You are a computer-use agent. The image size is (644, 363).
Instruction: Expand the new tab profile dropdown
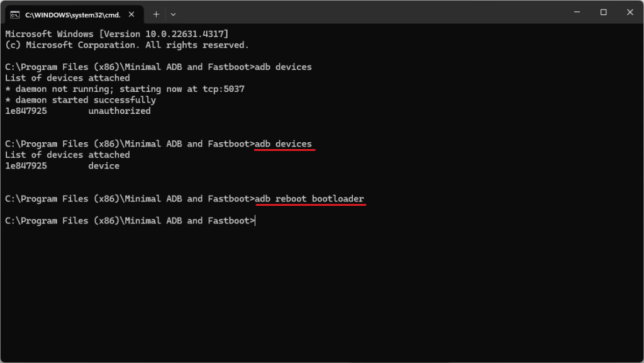coord(173,14)
